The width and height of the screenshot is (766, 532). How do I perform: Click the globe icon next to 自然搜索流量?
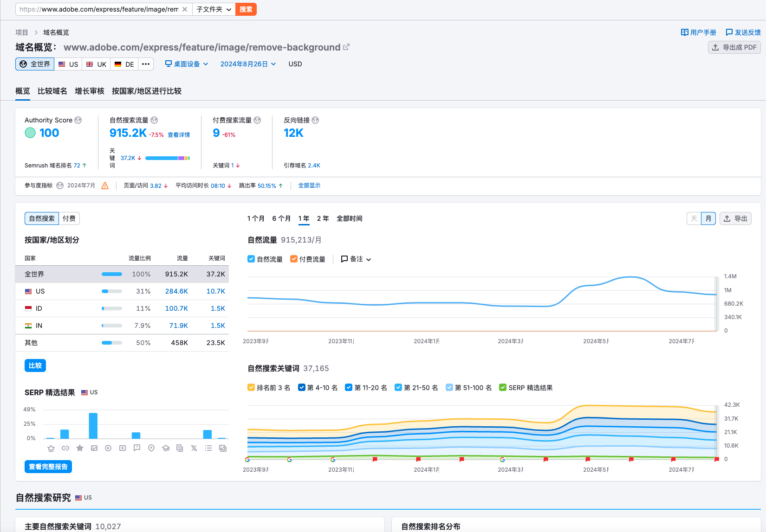click(x=154, y=120)
